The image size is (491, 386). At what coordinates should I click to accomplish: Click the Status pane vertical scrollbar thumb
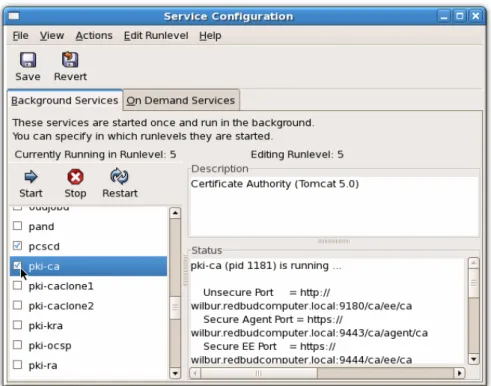[474, 283]
